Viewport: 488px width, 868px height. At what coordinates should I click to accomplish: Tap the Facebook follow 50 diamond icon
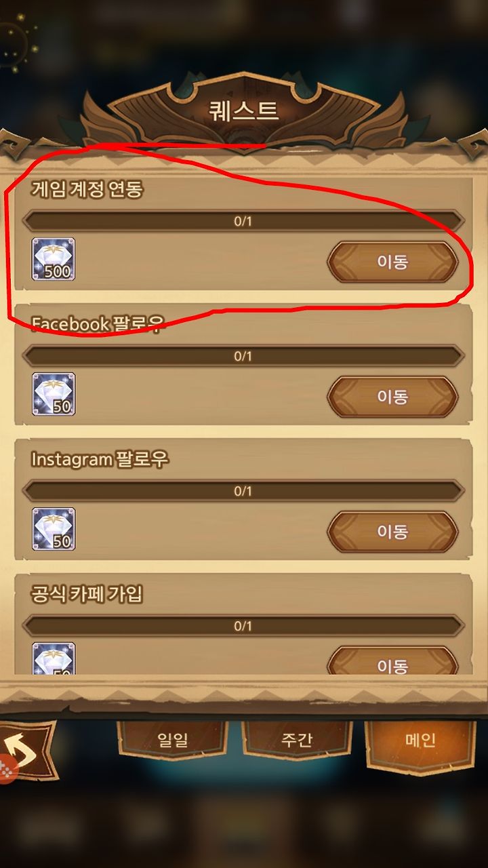click(x=54, y=394)
